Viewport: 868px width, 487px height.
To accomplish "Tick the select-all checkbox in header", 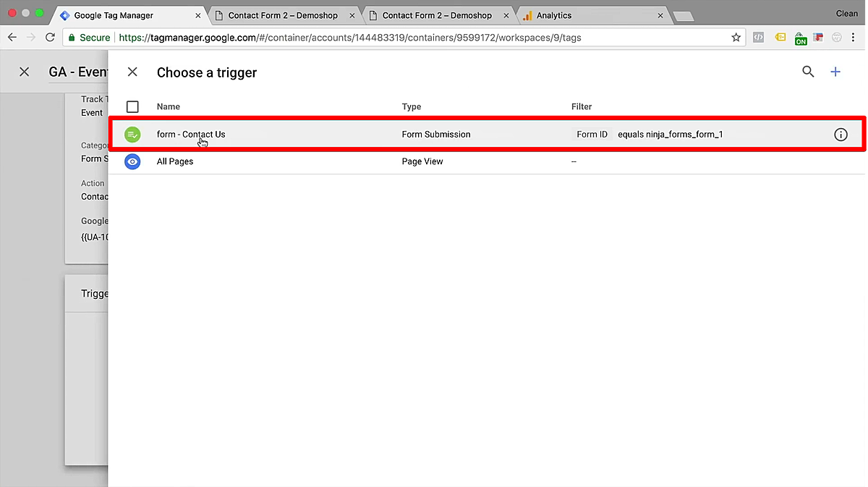I will point(132,106).
